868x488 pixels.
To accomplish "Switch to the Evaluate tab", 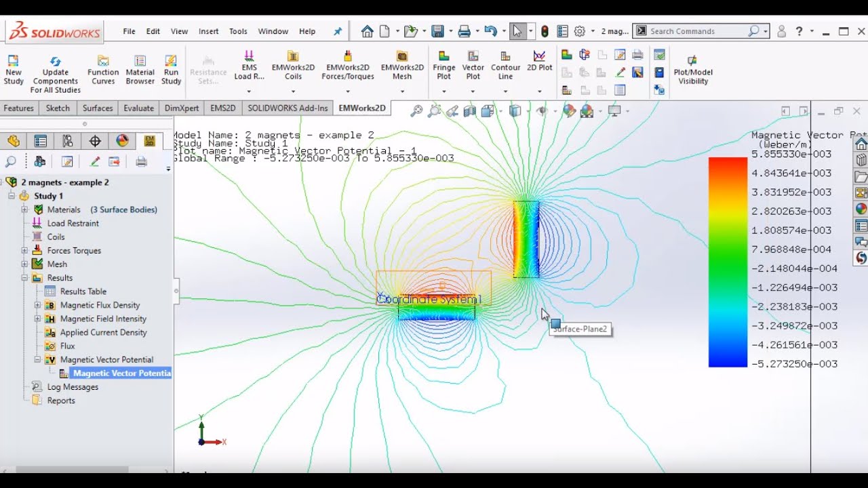I will tap(139, 108).
